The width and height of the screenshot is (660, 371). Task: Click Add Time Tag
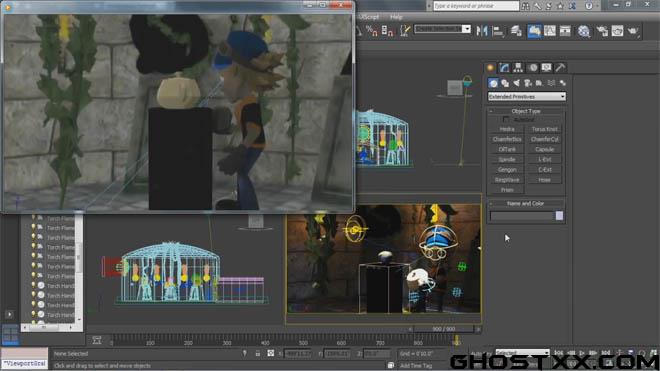point(416,366)
